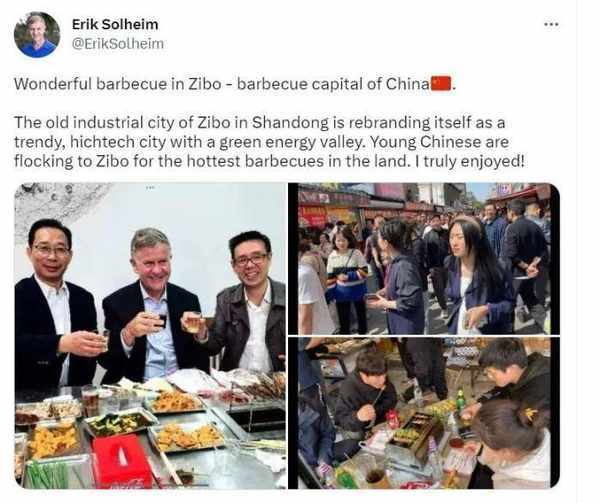Image resolution: width=600 pixels, height=503 pixels.
Task: Open the Erik Solheim display name link
Action: pyautogui.click(x=115, y=24)
